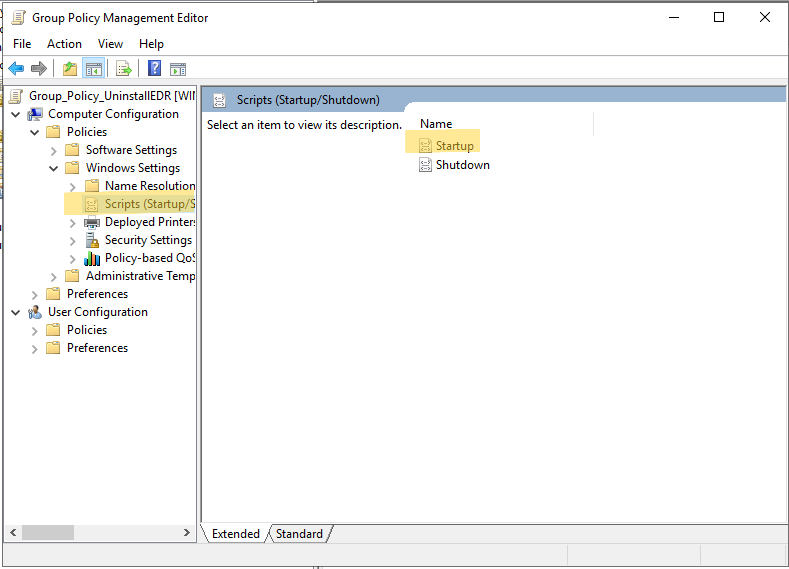Toggle Show/Hide Action Pane toolbar icon
789x569 pixels.
coord(178,69)
